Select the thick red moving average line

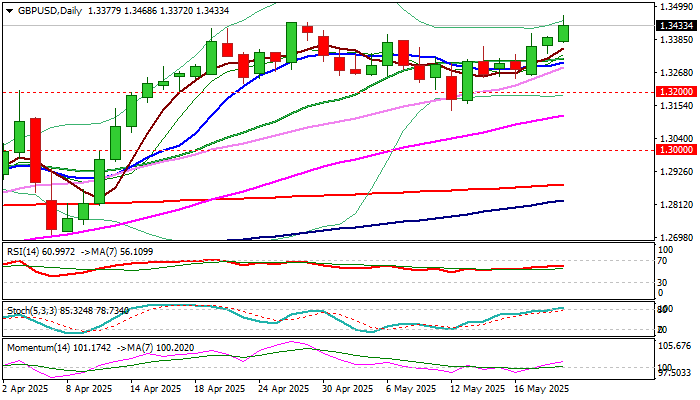312,195
